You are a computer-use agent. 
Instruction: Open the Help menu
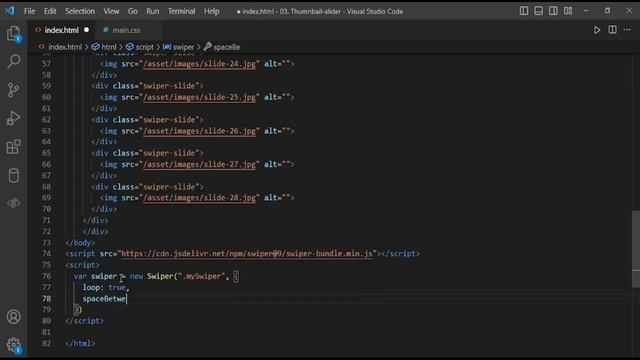click(211, 11)
